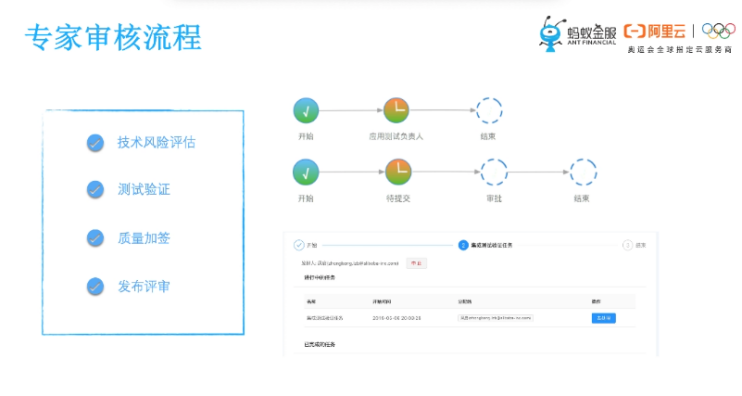Select the text 质量加签
Viewport: 742px width, 396px height.
(144, 238)
